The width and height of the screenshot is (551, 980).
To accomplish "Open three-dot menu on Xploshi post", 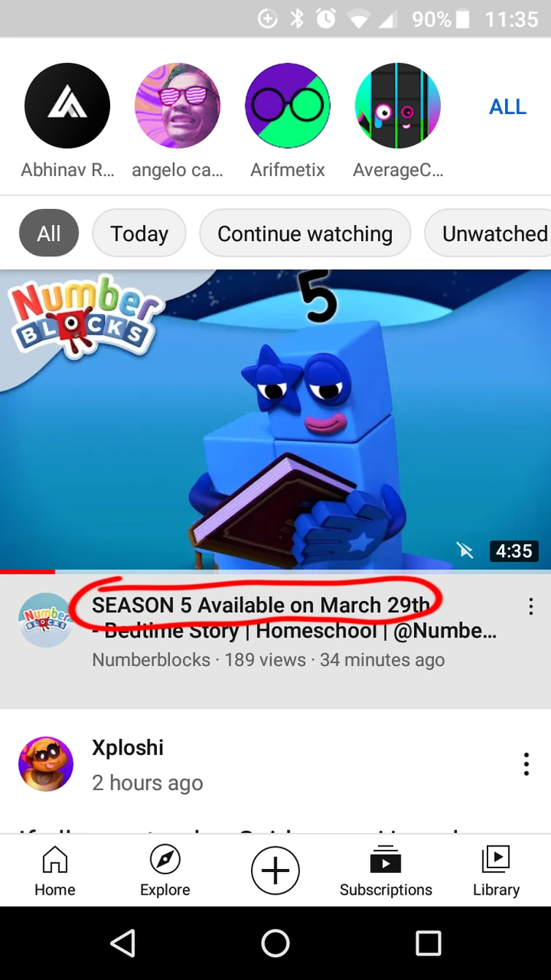I will pos(526,764).
